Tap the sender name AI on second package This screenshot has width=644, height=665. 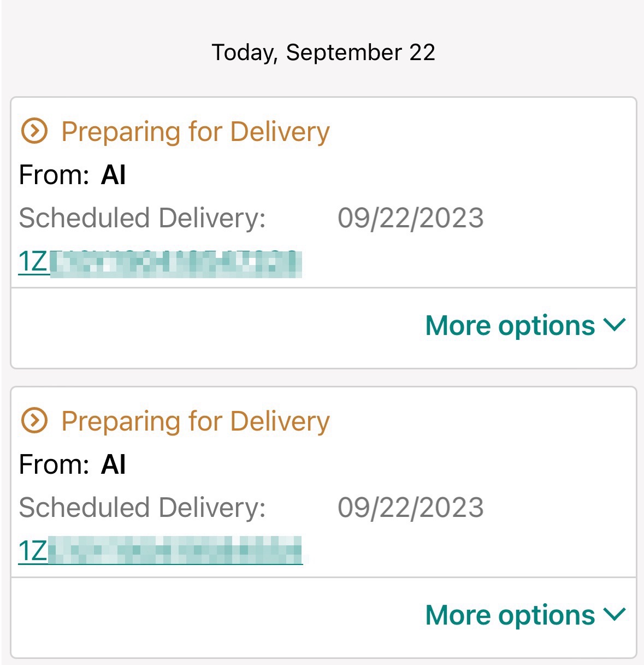point(114,465)
